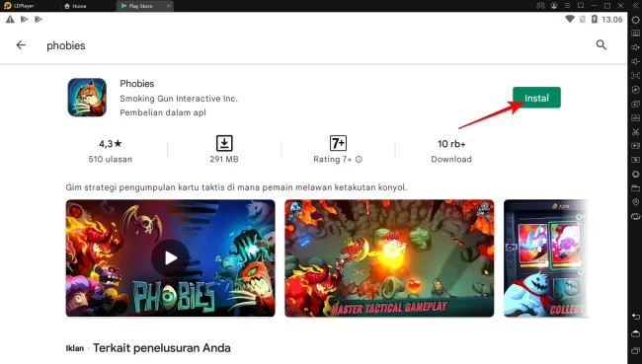Open the user account icon in title bar

[554, 6]
